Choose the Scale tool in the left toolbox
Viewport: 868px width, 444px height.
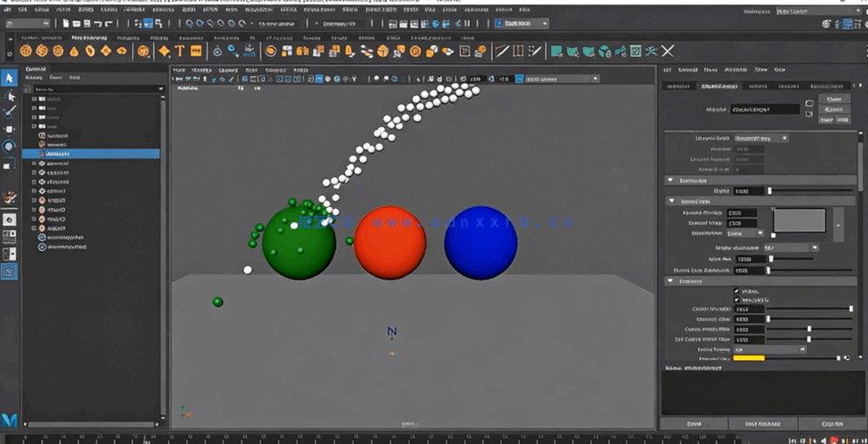pyautogui.click(x=10, y=164)
